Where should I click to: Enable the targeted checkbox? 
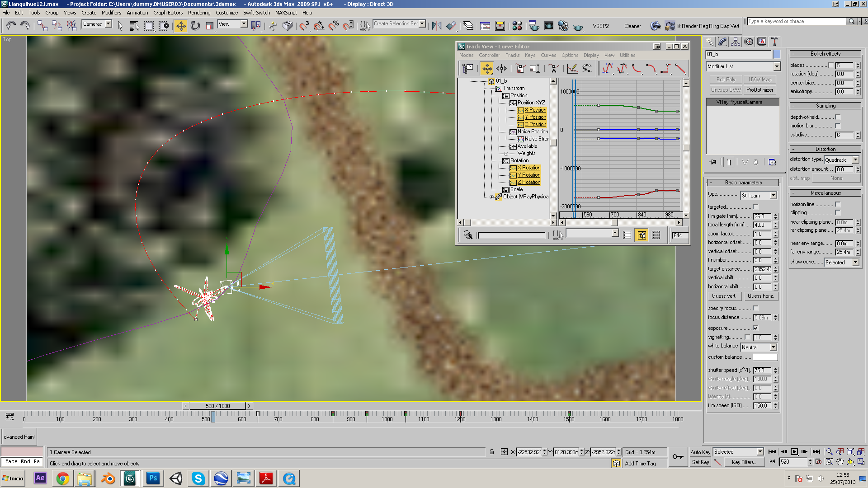pyautogui.click(x=755, y=207)
